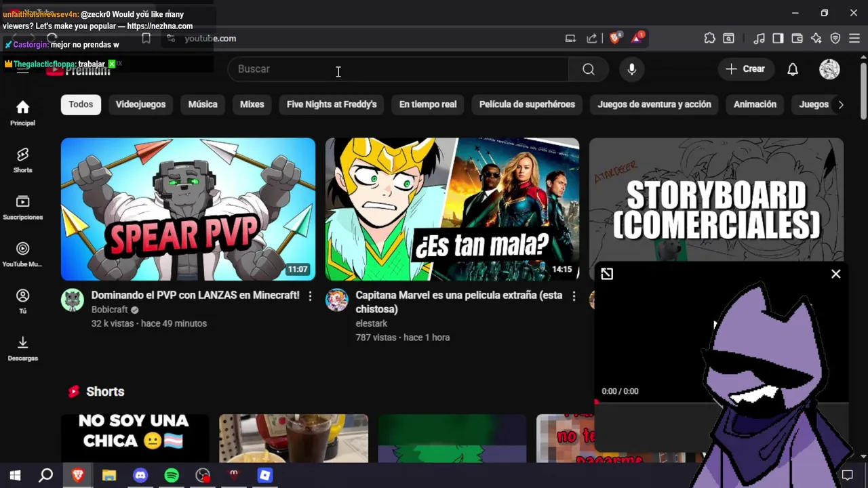The width and height of the screenshot is (868, 488).
Task: Open the Brave Wallet icon
Action: [797, 39]
